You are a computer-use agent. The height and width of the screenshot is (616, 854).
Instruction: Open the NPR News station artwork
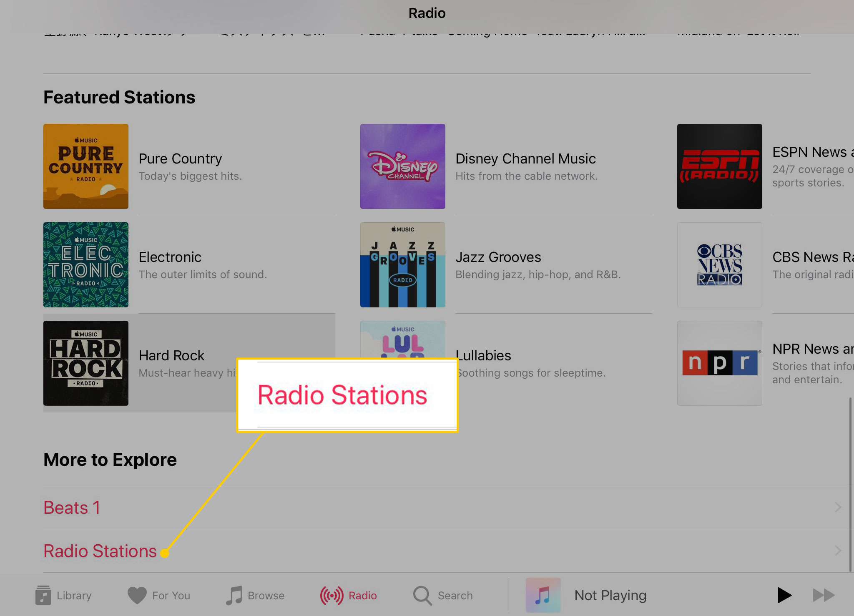[720, 363]
